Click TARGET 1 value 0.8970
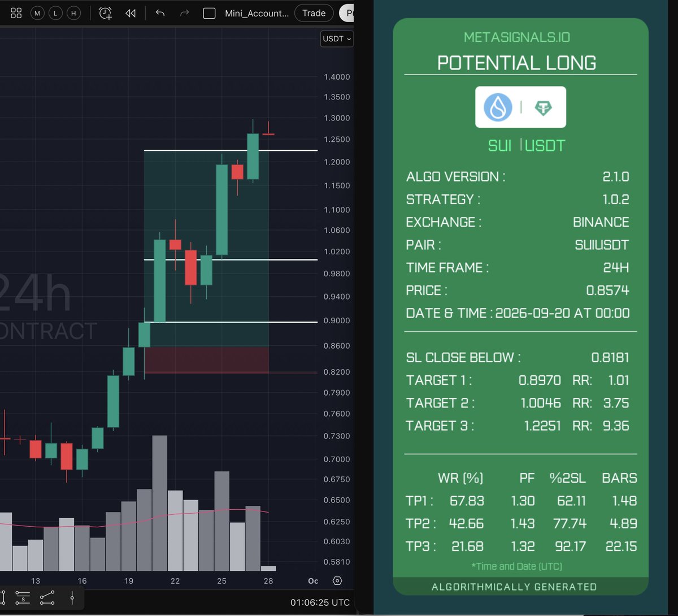 coord(540,380)
